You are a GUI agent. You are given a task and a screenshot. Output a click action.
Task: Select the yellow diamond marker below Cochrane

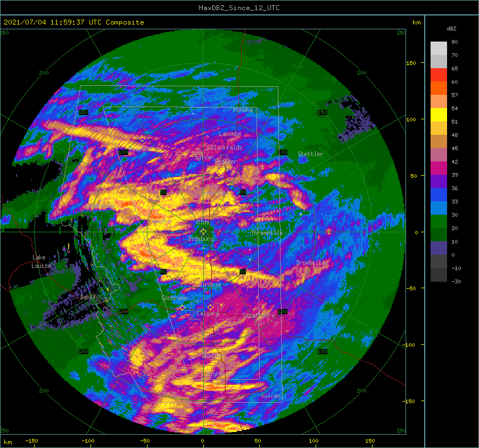pyautogui.click(x=182, y=307)
